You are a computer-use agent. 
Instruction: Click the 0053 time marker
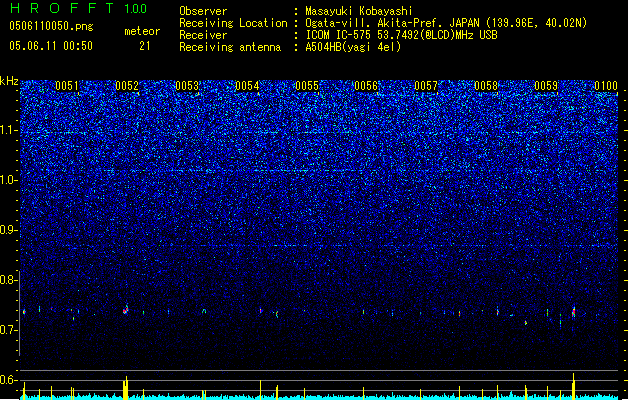coord(187,86)
